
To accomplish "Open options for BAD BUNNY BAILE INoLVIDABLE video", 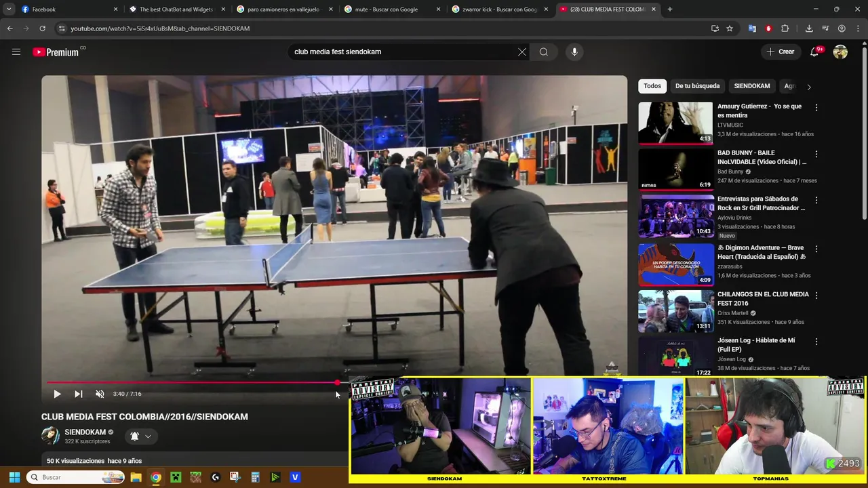I will coord(816,154).
